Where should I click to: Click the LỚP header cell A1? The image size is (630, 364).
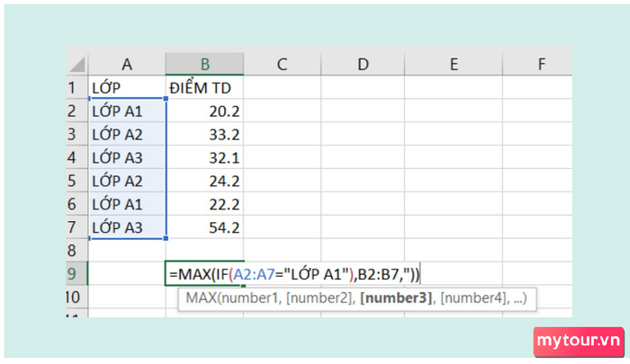click(x=127, y=87)
